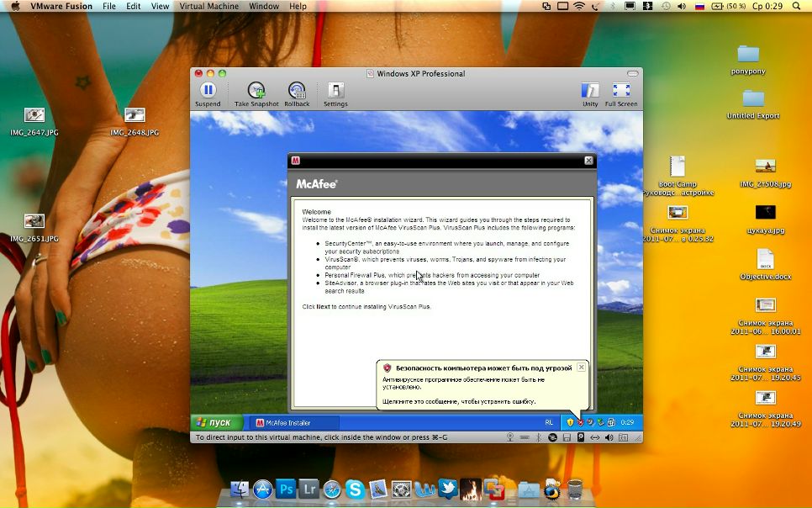The height and width of the screenshot is (508, 812).
Task: Select the ponypony folder on desktop
Action: [748, 60]
